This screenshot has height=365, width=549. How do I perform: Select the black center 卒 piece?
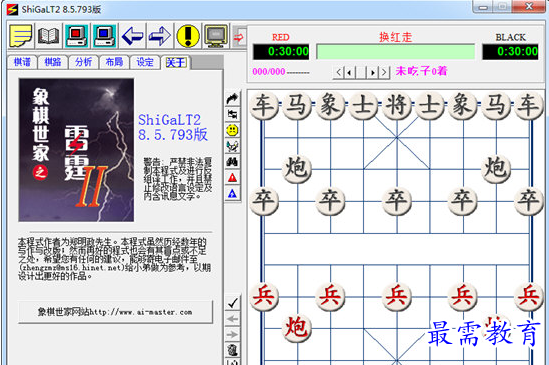tap(397, 200)
